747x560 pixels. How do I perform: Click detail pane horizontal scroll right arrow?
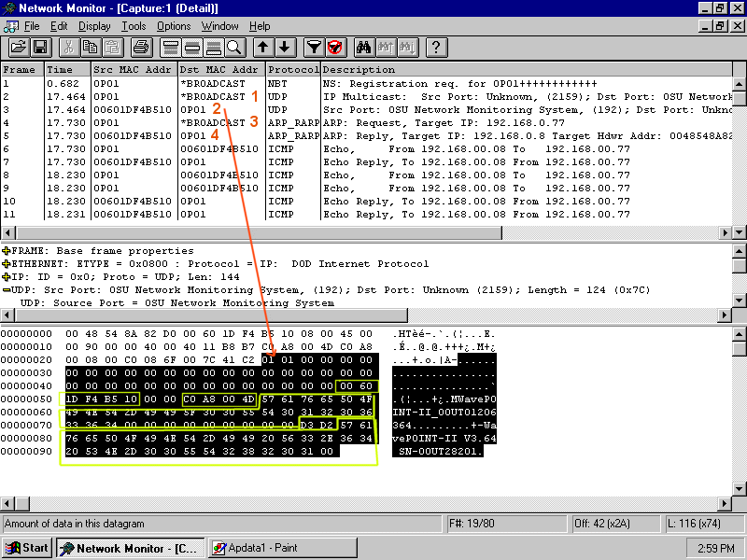pyautogui.click(x=726, y=315)
